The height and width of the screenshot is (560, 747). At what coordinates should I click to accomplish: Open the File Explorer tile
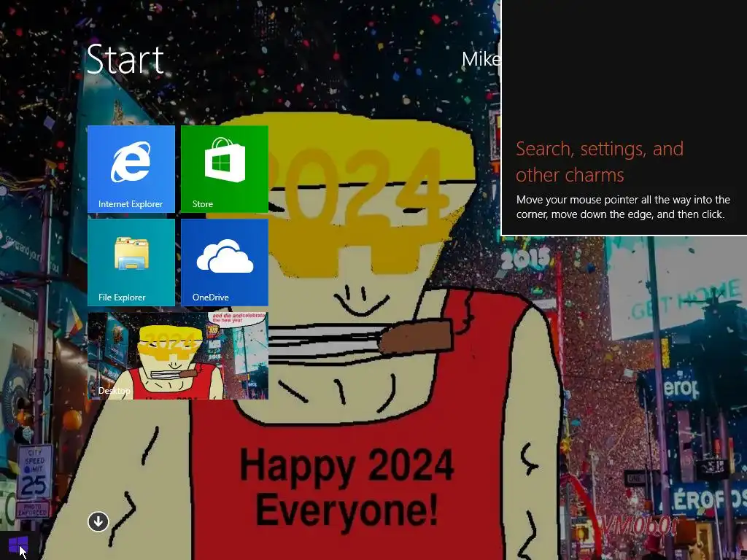131,262
